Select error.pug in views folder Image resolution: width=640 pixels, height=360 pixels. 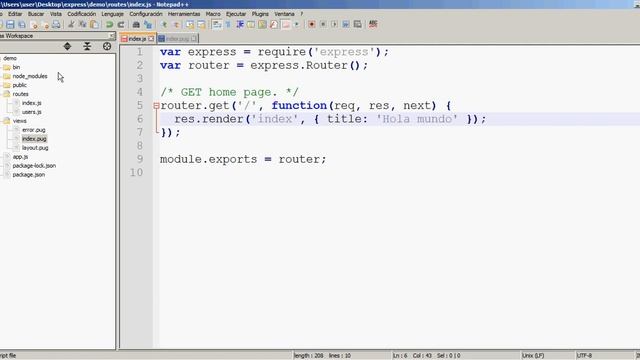coord(33,130)
